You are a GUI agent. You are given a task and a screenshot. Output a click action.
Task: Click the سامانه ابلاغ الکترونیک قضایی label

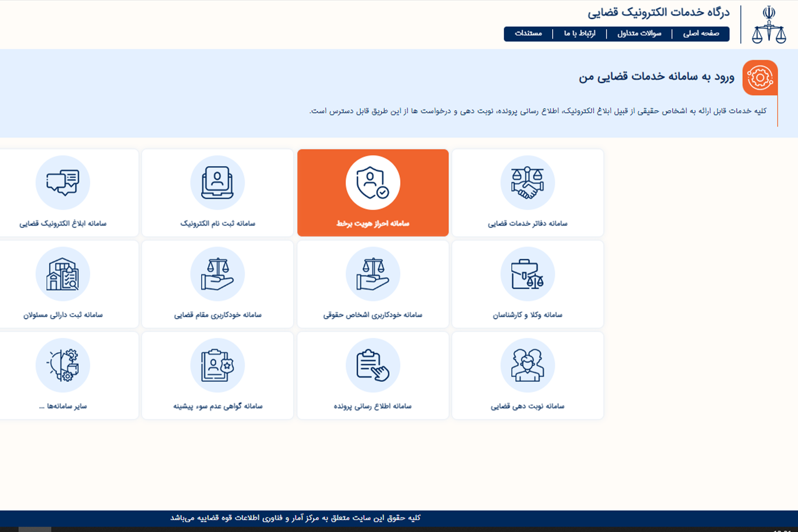click(63, 224)
